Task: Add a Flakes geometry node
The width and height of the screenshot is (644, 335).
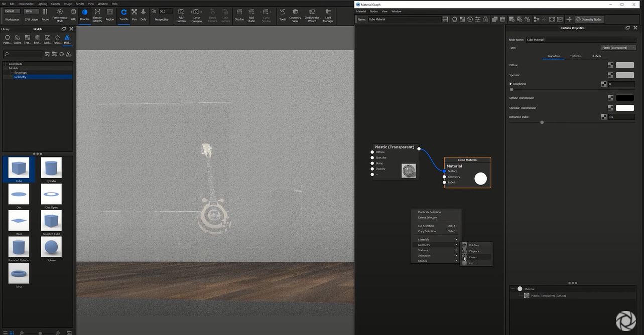Action: coord(472,257)
